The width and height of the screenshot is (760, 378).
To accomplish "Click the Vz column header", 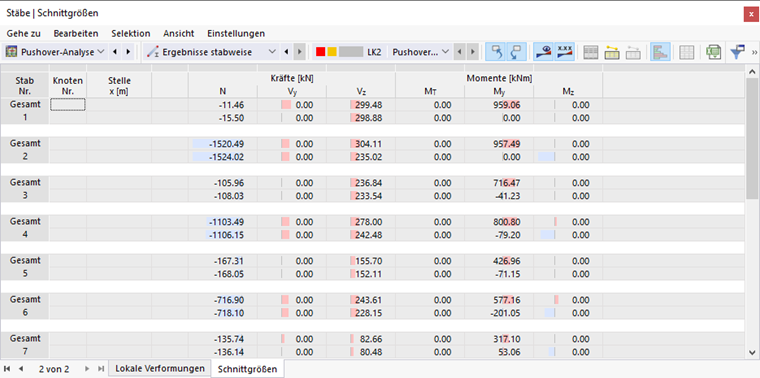I will click(x=361, y=91).
